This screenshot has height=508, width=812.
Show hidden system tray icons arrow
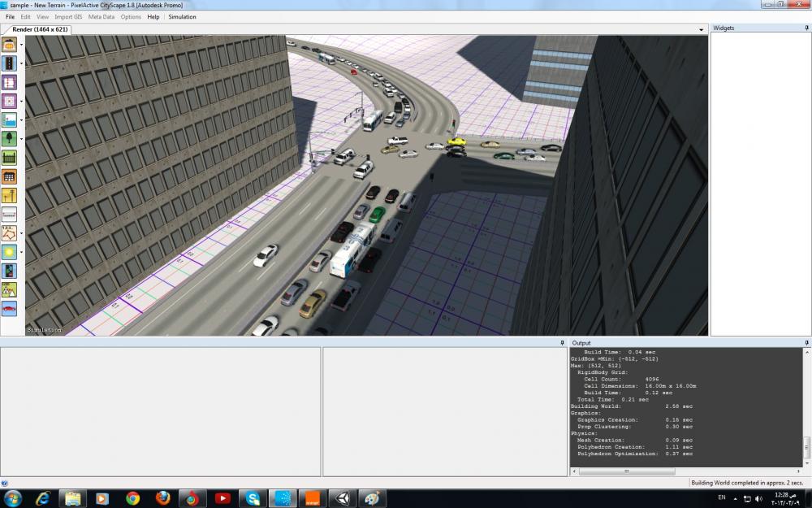pos(736,499)
